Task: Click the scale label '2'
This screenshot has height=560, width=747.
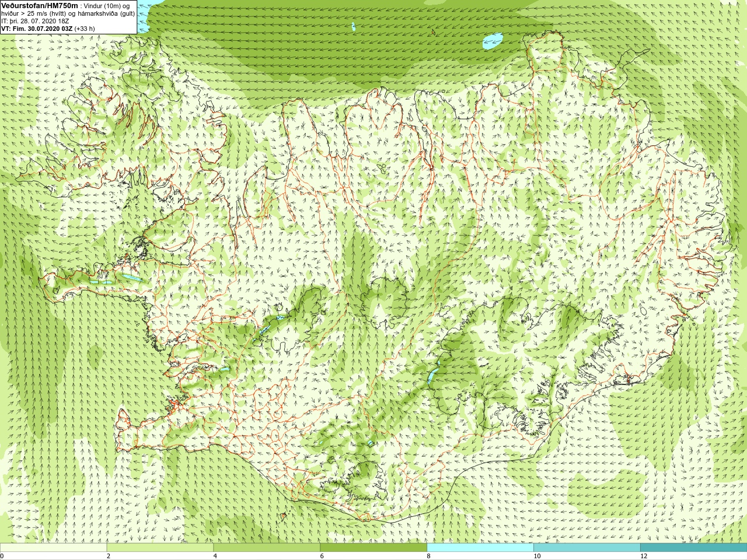Action: (x=109, y=556)
